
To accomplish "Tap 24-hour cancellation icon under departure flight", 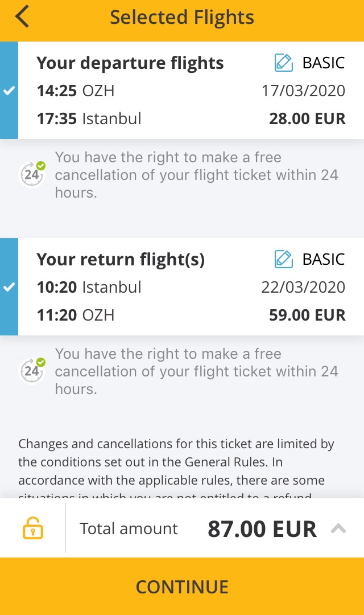I will pyautogui.click(x=32, y=174).
